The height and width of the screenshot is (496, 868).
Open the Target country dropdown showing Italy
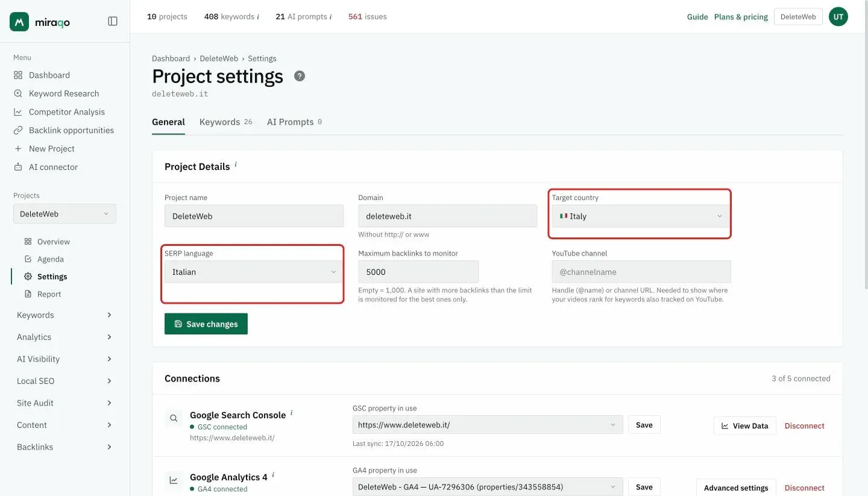pos(641,216)
